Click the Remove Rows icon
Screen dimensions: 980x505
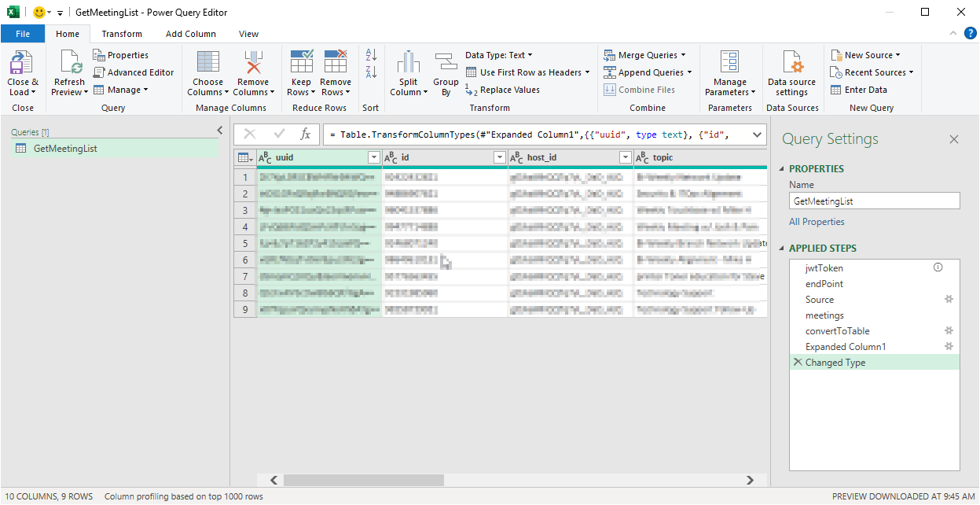point(336,62)
